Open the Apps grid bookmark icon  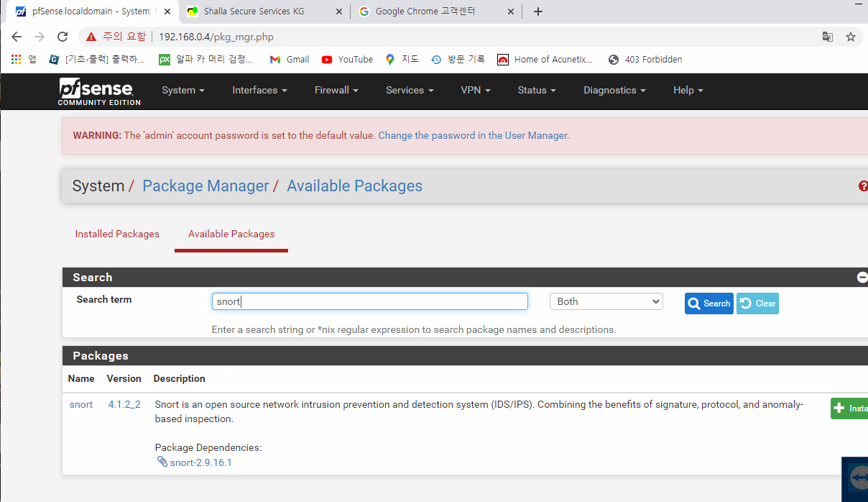(x=17, y=60)
